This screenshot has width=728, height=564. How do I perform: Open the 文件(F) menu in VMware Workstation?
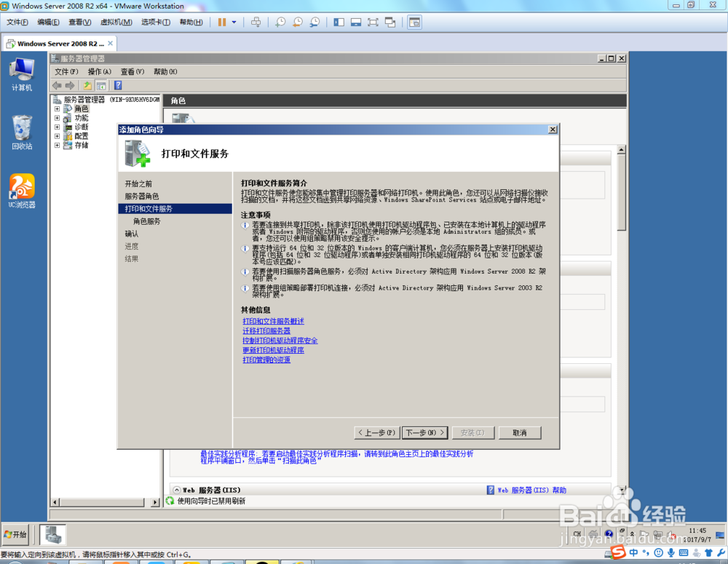point(17,23)
